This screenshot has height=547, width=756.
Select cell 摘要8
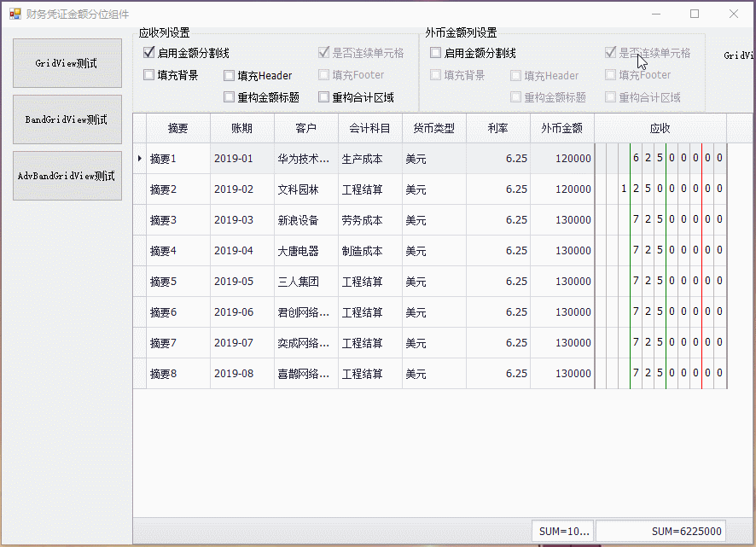[178, 374]
